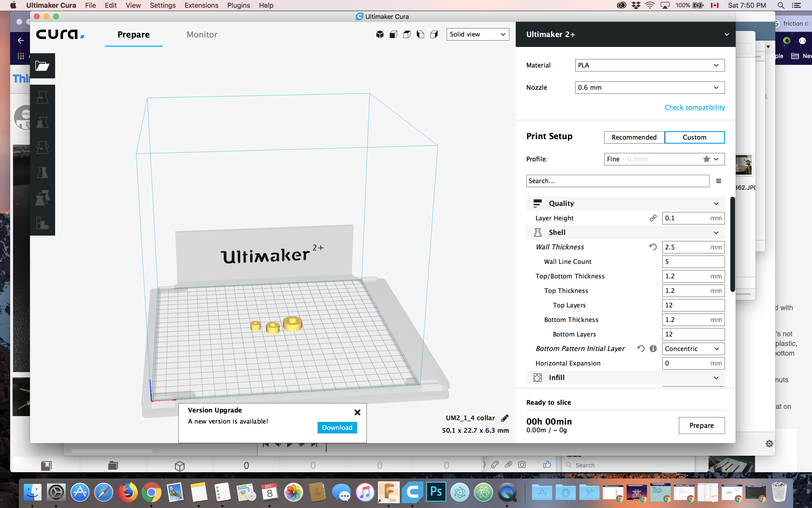Open Photoshop from the Dock
812x508 pixels.
coord(436,492)
